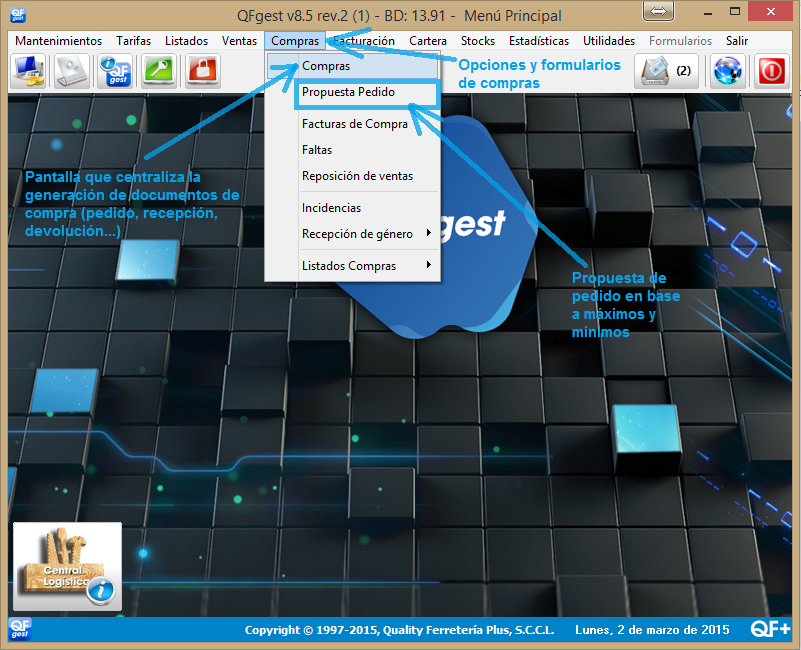Screen dimensions: 801x650
Task: Select Facturas de Compra menu entry
Action: (x=352, y=124)
